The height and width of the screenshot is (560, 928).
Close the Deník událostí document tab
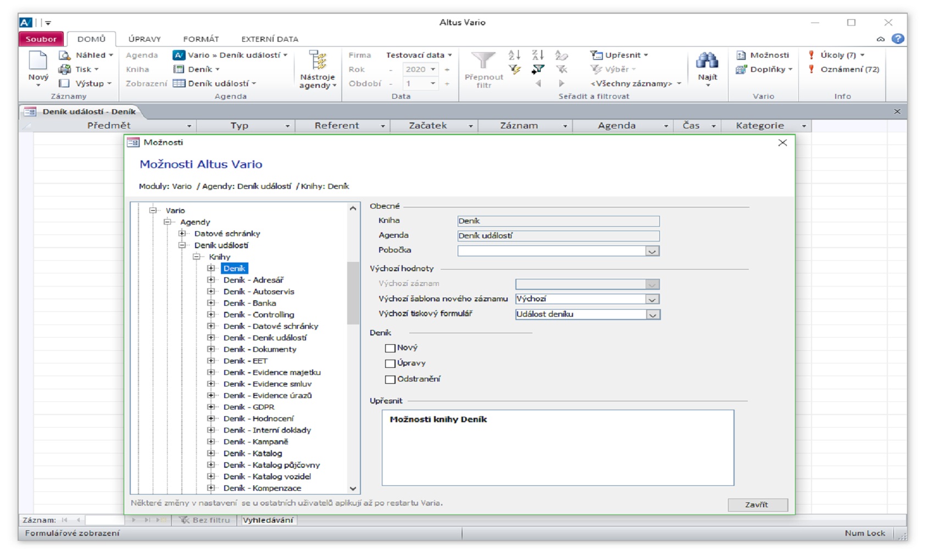pyautogui.click(x=897, y=111)
